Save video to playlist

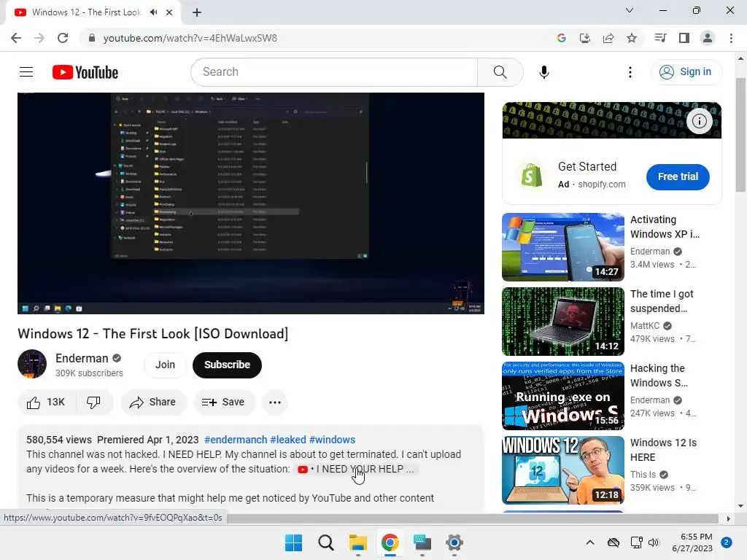[223, 402]
